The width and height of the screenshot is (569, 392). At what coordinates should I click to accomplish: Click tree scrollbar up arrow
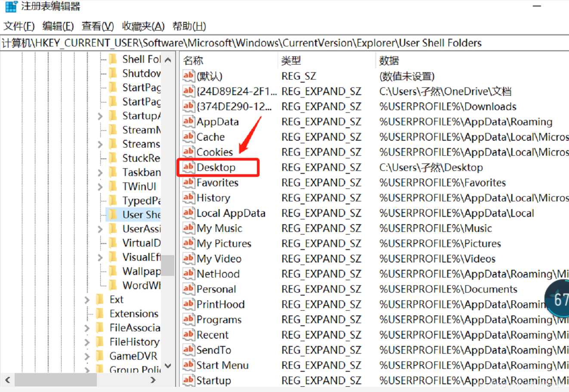[x=168, y=60]
